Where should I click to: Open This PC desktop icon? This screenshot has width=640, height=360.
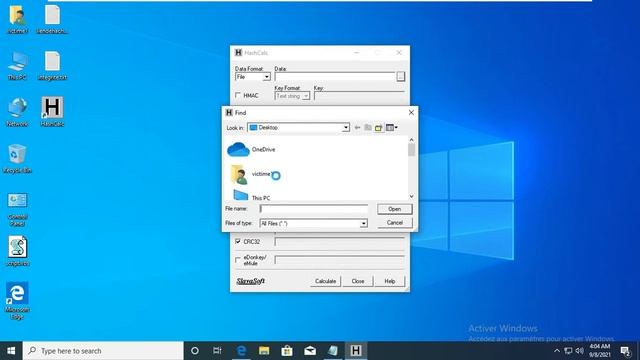(17, 65)
